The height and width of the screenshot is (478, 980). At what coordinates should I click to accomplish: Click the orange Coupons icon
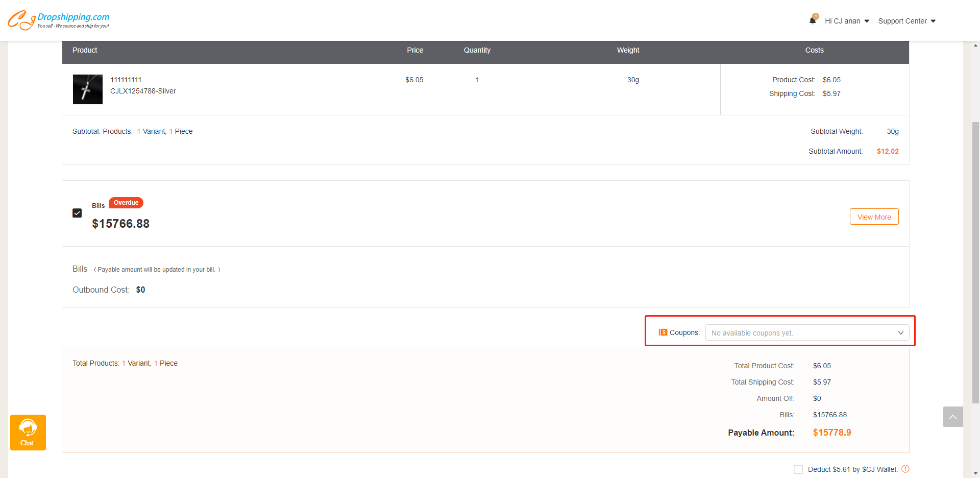(663, 332)
